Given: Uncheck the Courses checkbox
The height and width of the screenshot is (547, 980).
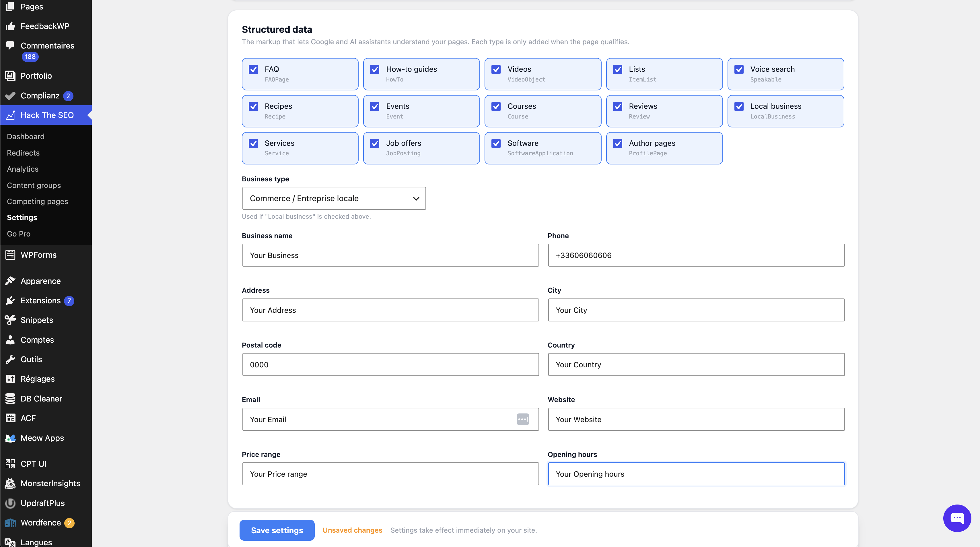Looking at the screenshot, I should [x=496, y=106].
